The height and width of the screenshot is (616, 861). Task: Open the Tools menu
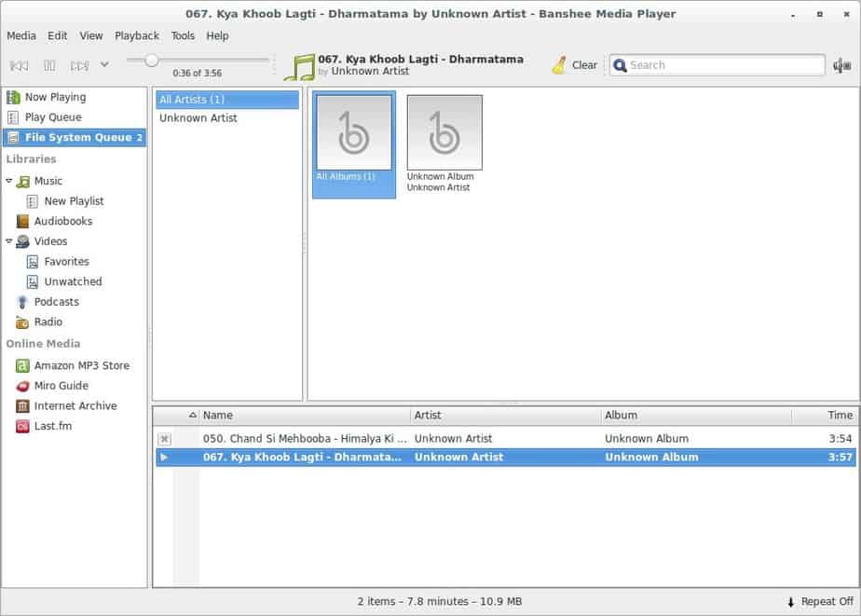click(183, 35)
